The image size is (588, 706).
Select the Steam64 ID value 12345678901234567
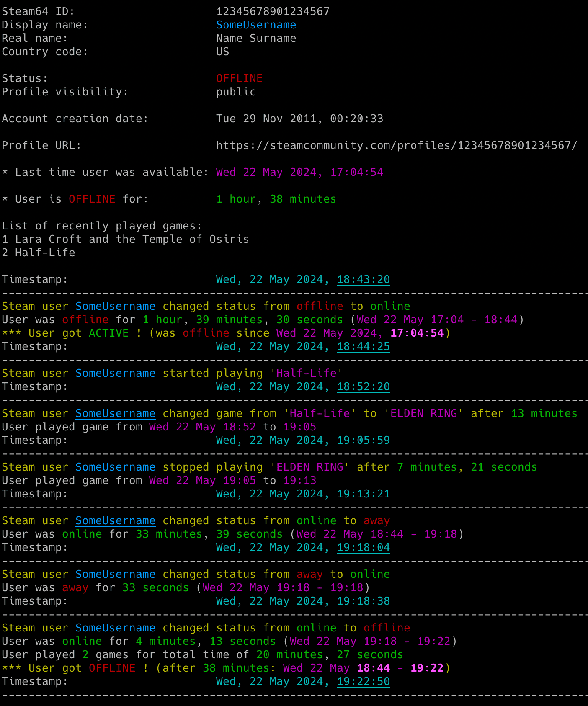tap(273, 11)
